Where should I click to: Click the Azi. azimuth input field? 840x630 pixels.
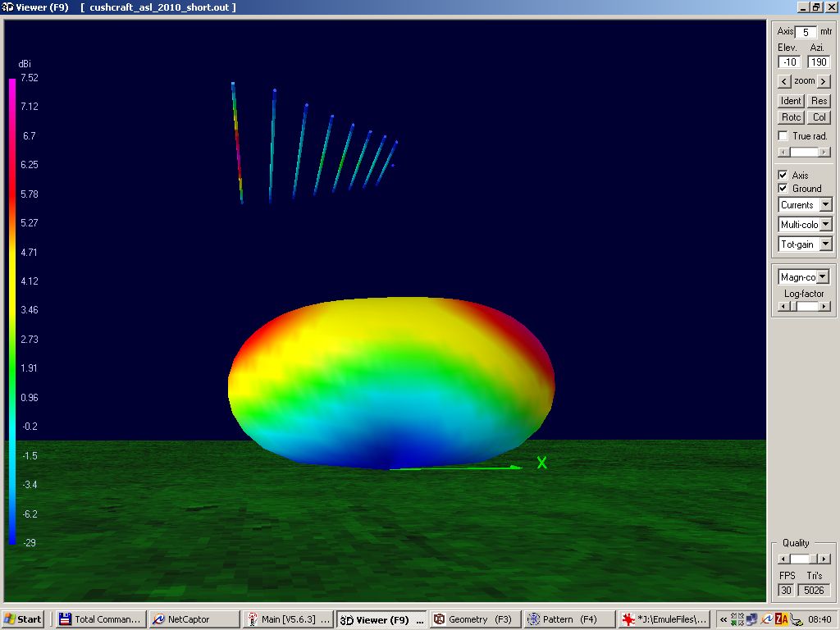coord(818,62)
